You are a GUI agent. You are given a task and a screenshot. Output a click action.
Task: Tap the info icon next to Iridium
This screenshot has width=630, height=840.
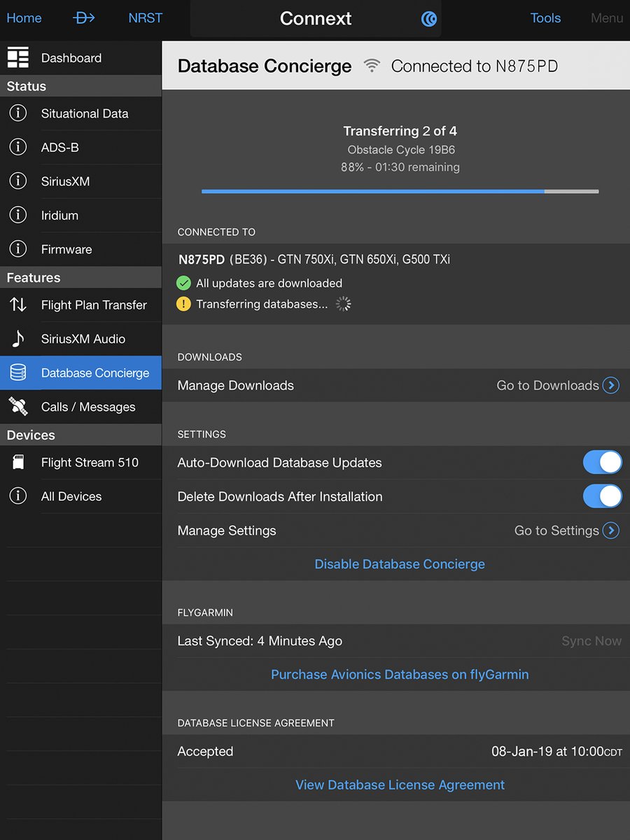pyautogui.click(x=18, y=215)
